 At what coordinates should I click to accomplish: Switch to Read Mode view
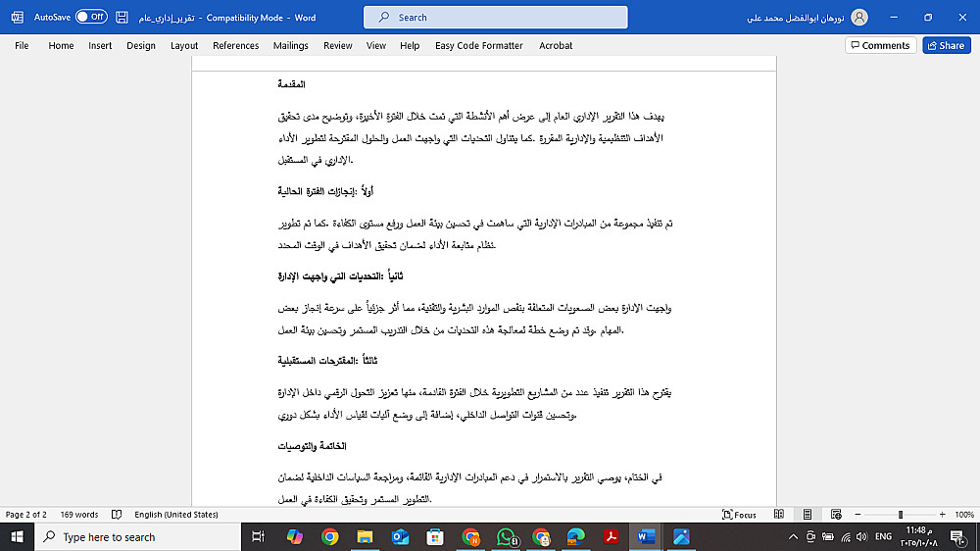point(779,515)
